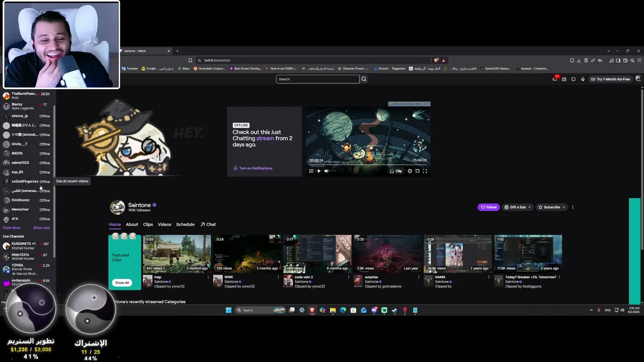Open the Twitch notifications inbox with badge

[x=555, y=79]
